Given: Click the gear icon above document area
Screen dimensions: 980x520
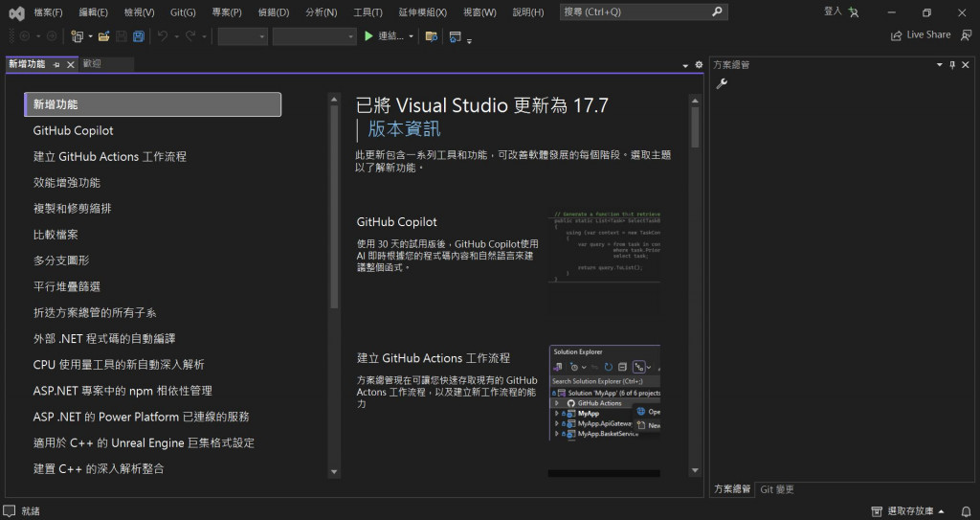Looking at the screenshot, I should (699, 64).
